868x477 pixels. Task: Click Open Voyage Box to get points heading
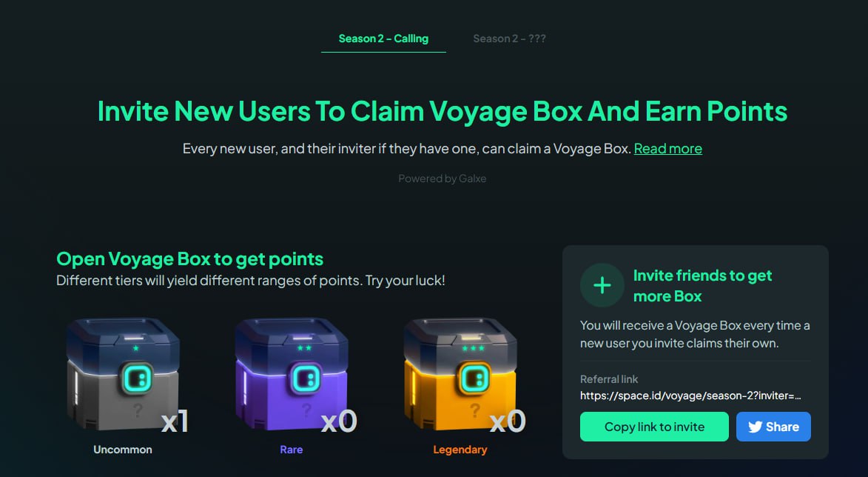click(x=190, y=258)
